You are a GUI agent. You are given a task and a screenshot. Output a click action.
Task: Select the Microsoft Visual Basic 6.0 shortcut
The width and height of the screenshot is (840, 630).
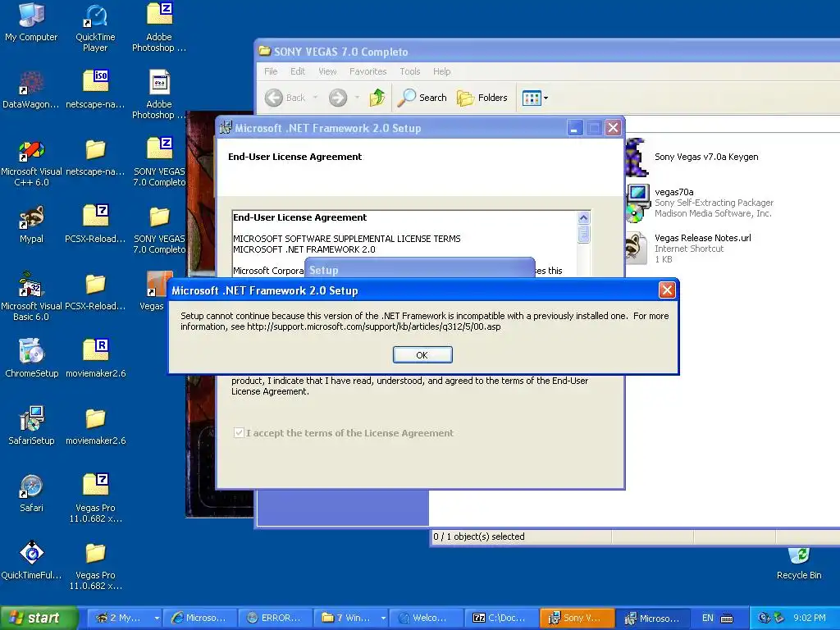(31, 297)
